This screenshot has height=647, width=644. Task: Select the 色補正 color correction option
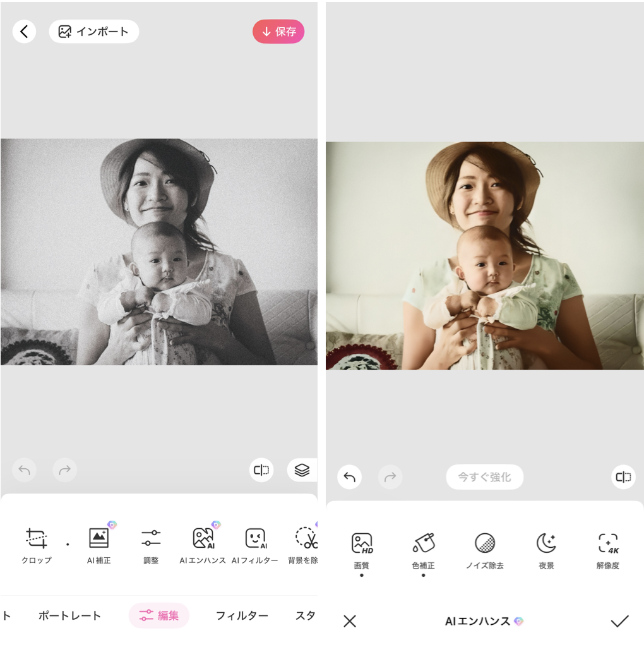point(423,547)
